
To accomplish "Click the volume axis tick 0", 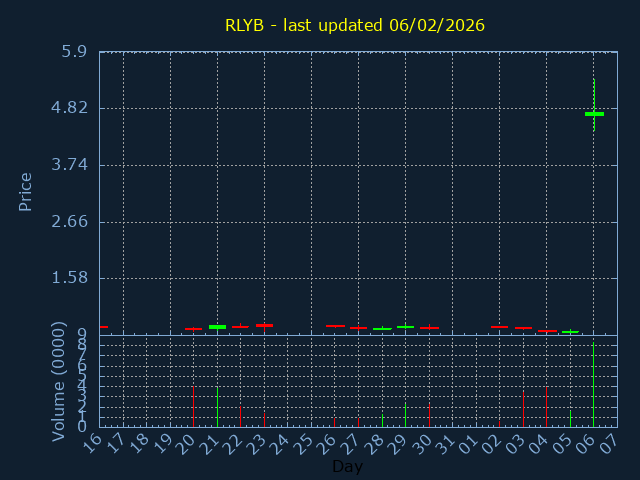I will tap(82, 427).
